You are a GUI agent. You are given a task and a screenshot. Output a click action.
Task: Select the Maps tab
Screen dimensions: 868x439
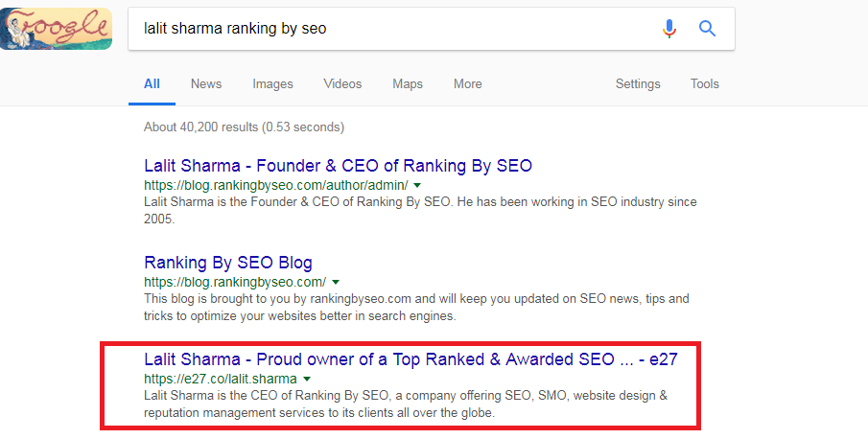pos(408,84)
